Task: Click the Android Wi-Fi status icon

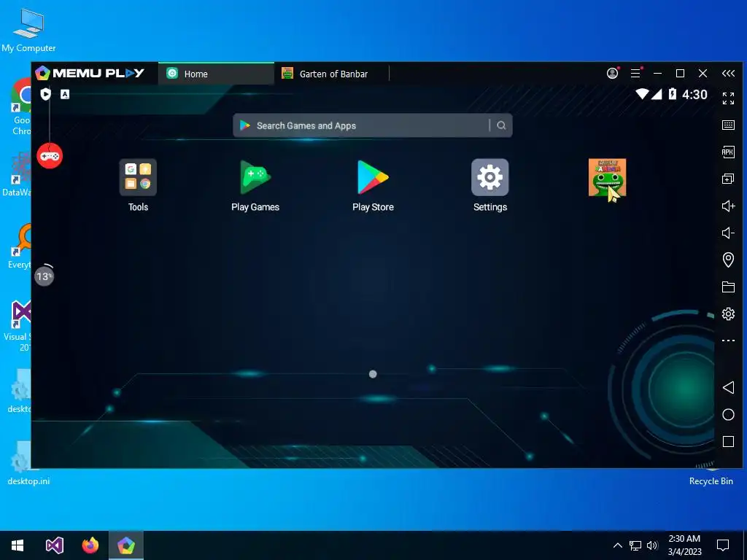Action: (x=642, y=94)
